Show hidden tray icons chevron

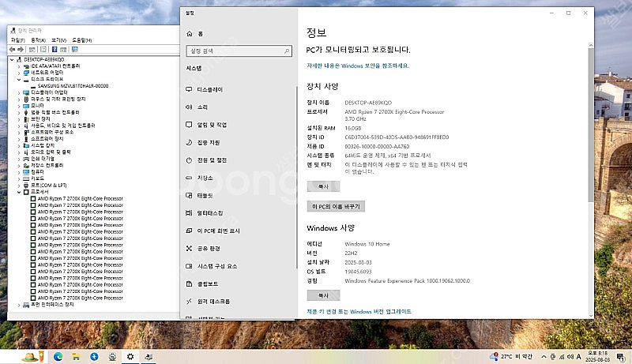(x=544, y=357)
